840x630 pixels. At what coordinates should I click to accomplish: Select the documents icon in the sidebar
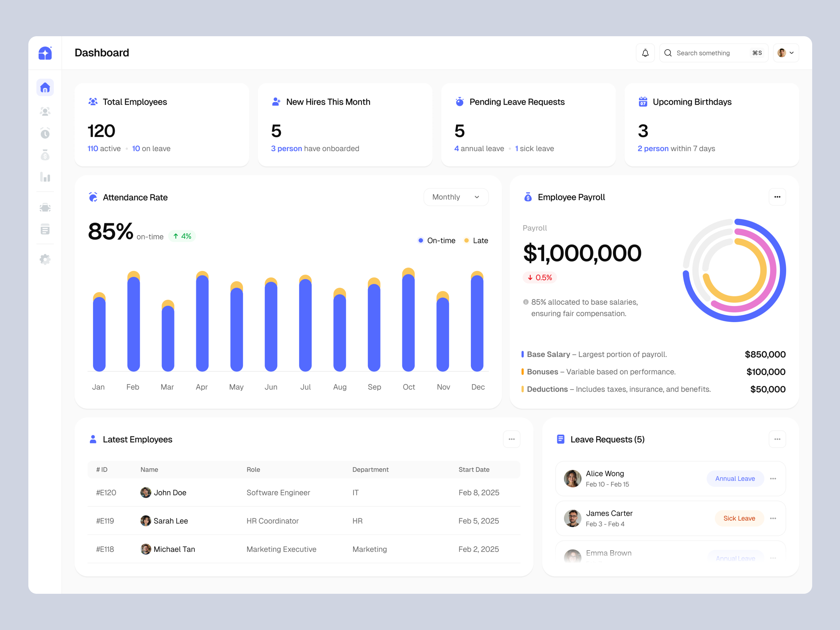[x=45, y=229]
